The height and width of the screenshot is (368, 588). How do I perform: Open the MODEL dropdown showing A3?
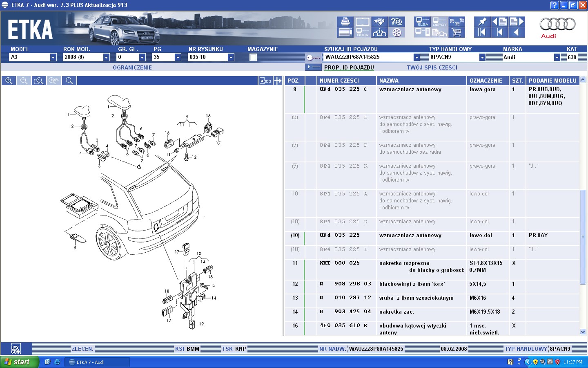coord(53,57)
